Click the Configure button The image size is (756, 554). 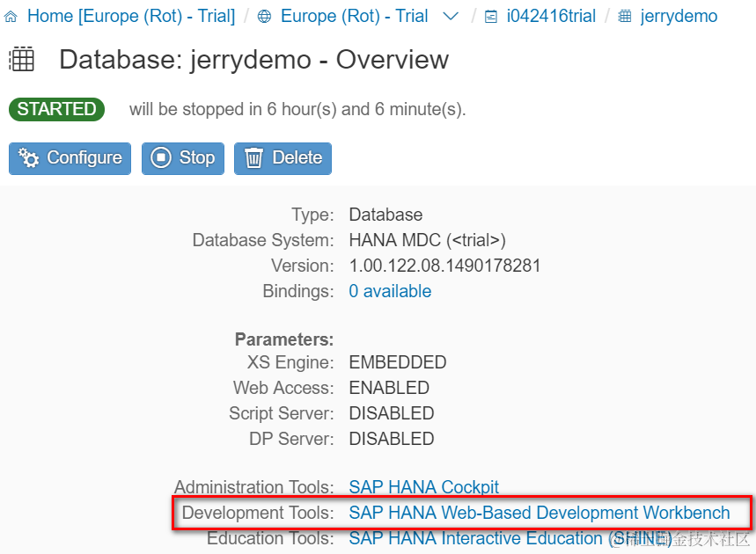tap(70, 158)
